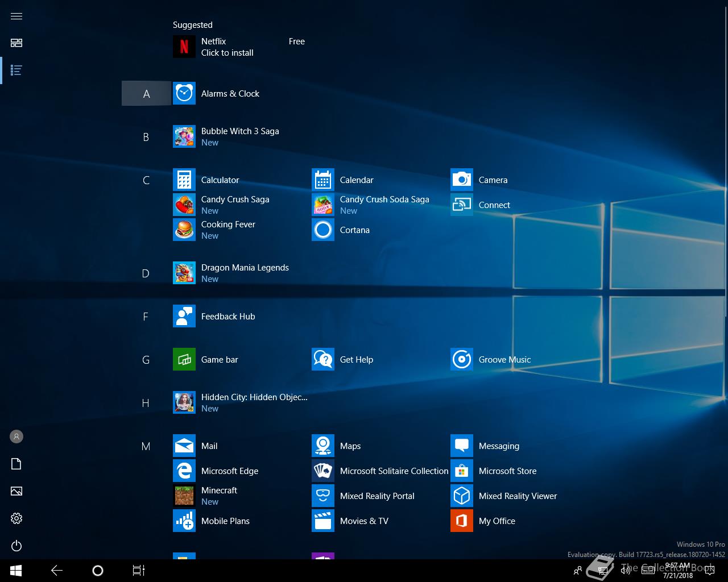Select the letter G group header

click(x=146, y=359)
